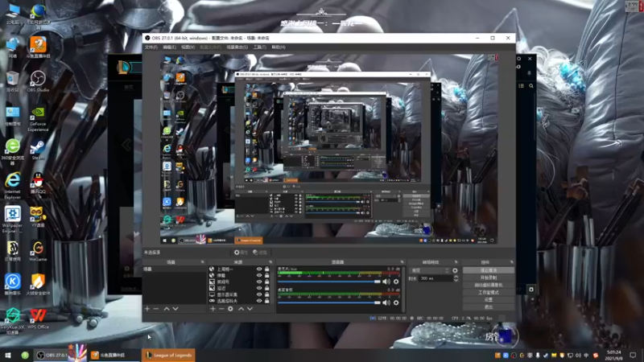The width and height of the screenshot is (644, 362).
Task: Click the transition duration 300 ms field
Action: tap(436, 278)
